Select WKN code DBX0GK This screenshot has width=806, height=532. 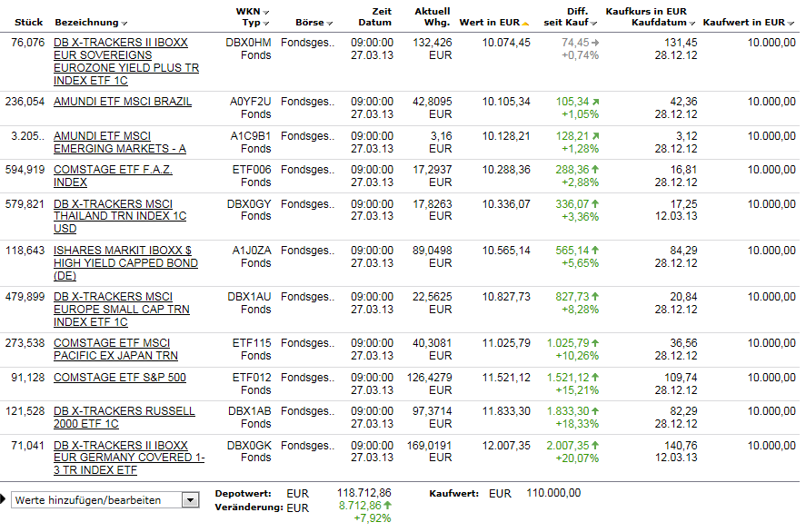249,445
